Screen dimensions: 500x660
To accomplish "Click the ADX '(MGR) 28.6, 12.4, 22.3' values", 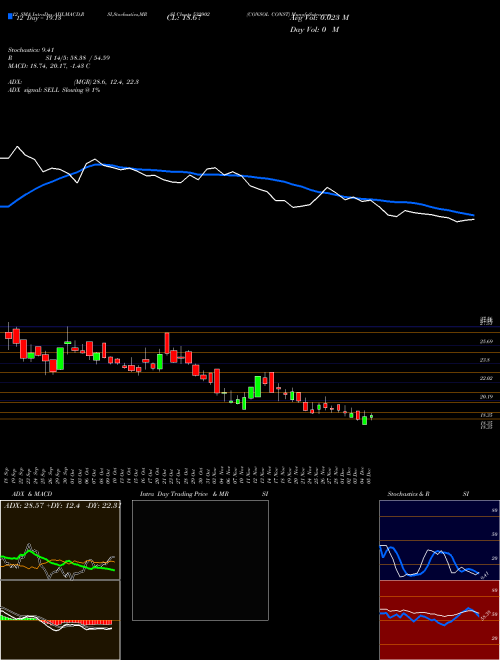I will pyautogui.click(x=106, y=82).
